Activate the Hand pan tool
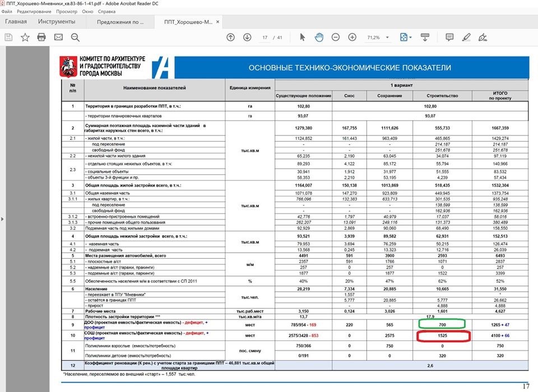 tap(319, 37)
